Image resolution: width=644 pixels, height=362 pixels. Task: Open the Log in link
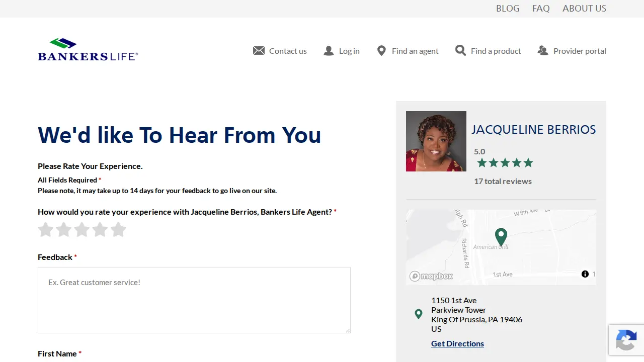click(349, 51)
